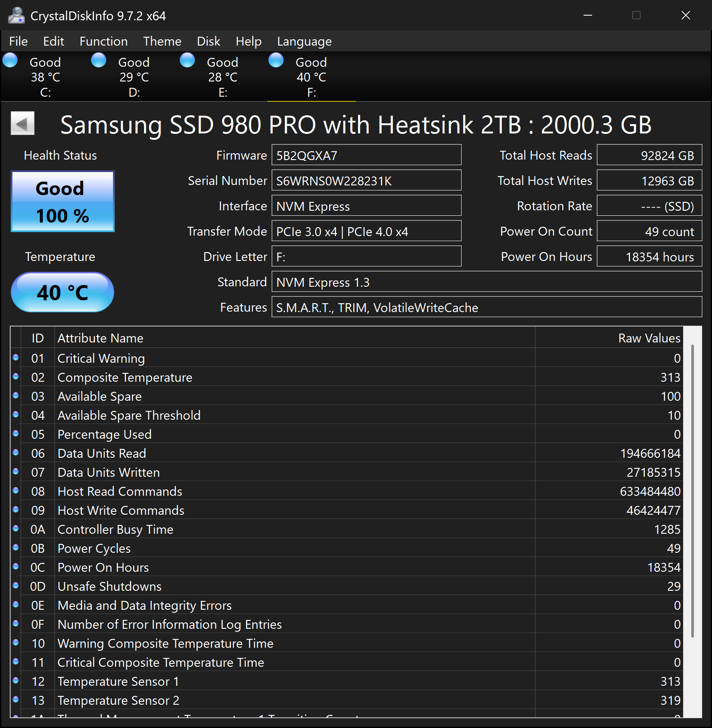Select the E: drive status orb
Image resolution: width=712 pixels, height=728 pixels.
click(188, 60)
